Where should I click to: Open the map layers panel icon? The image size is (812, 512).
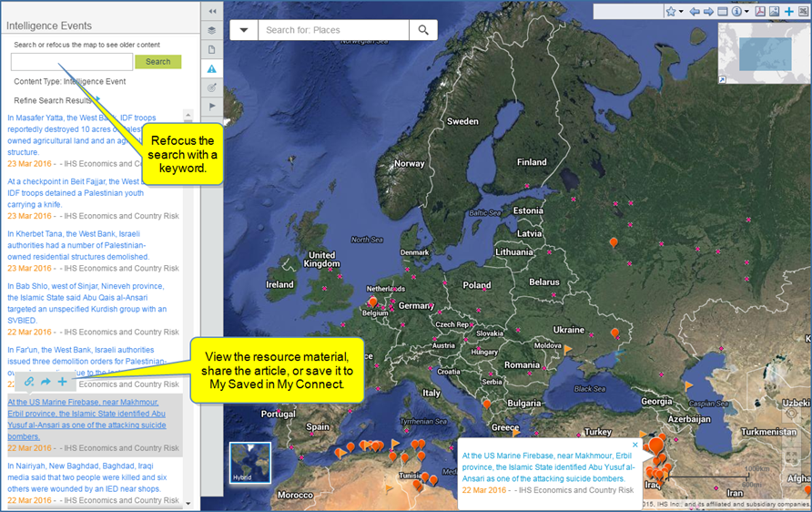(212, 31)
